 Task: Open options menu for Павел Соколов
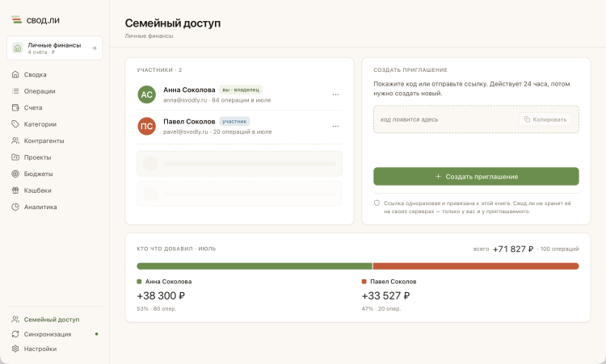point(335,126)
